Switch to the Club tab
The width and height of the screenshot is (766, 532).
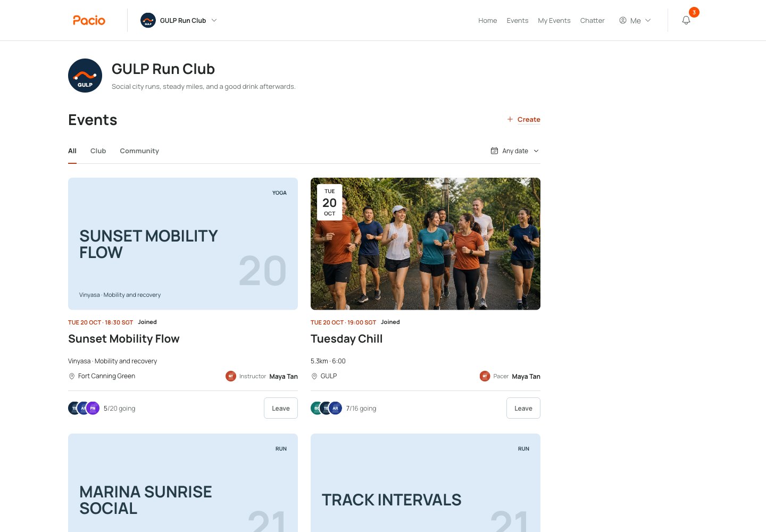[x=98, y=151]
